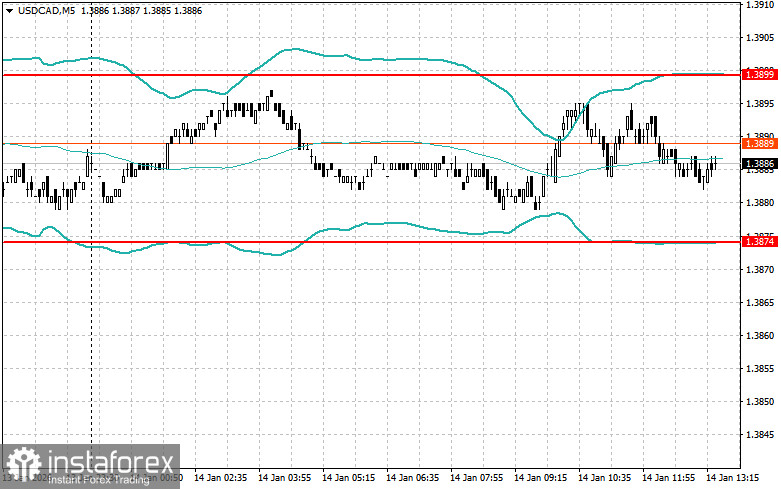This screenshot has width=781, height=489.
Task: Select the USDCAD,M5 chart title text
Action: 47,10
